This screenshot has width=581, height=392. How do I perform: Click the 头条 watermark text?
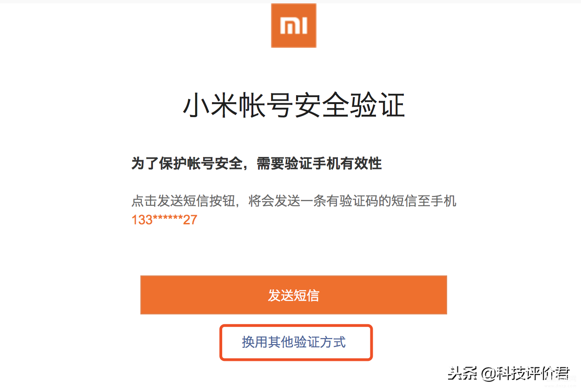click(x=462, y=373)
